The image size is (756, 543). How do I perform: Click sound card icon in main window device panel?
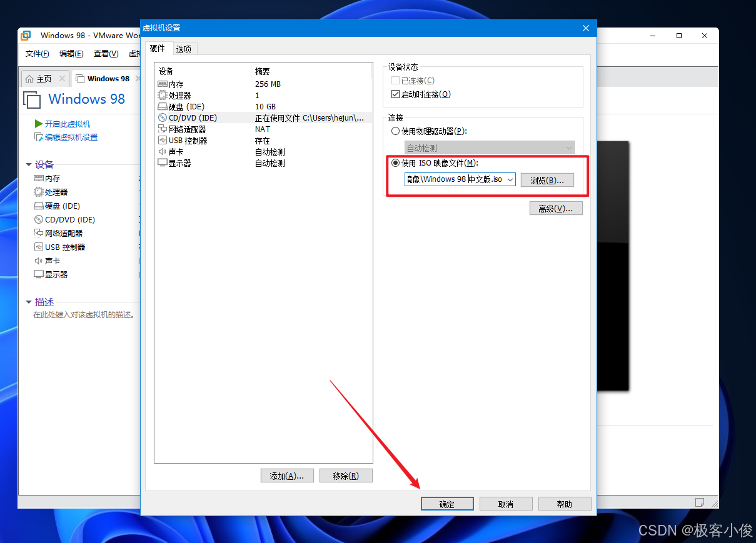tap(39, 261)
